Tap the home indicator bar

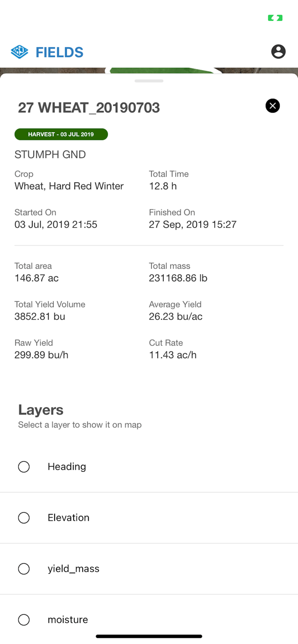click(x=149, y=636)
